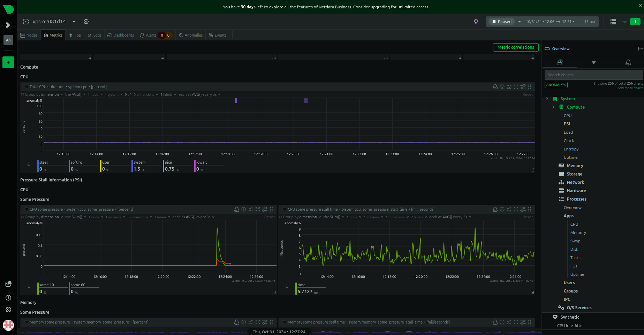Viewport: 644px width, 335px height.
Task: Open the Dashboards tab
Action: [x=121, y=35]
